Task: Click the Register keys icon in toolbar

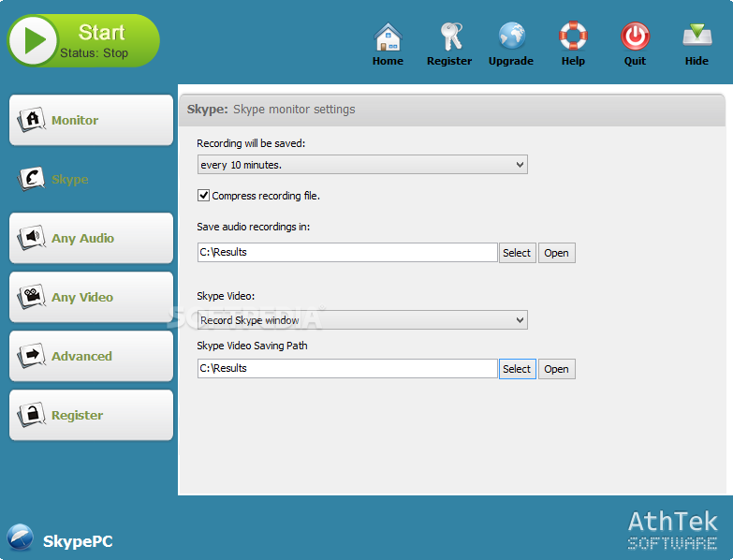Action: click(x=450, y=37)
